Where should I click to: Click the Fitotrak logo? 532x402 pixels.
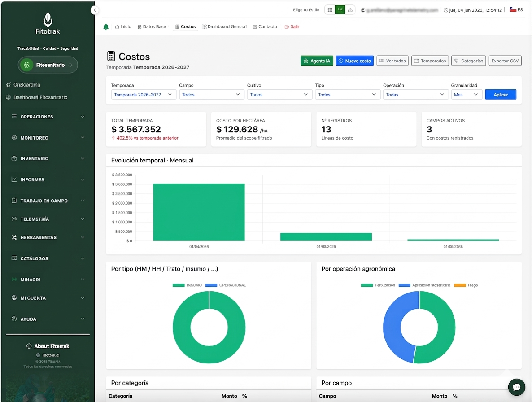click(48, 23)
